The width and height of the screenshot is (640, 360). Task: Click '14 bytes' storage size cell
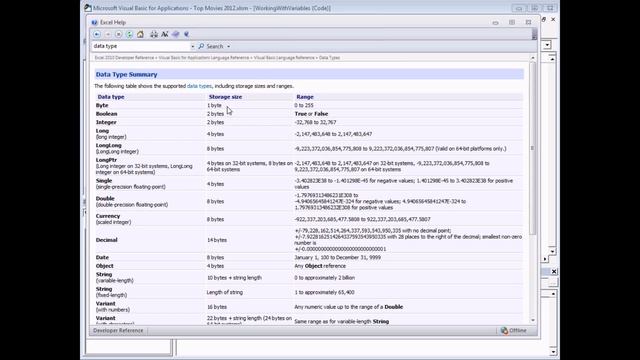coord(217,240)
